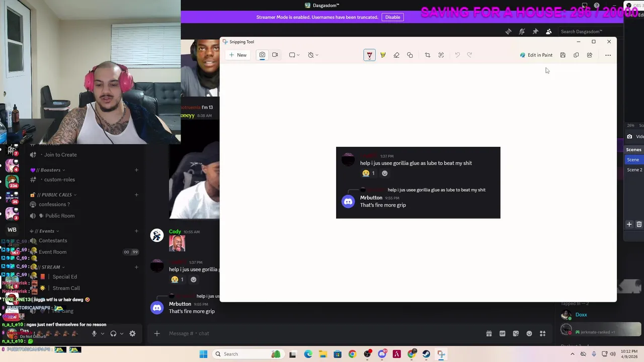Open Mrbutton's username in chat
644x362 pixels.
(180, 304)
